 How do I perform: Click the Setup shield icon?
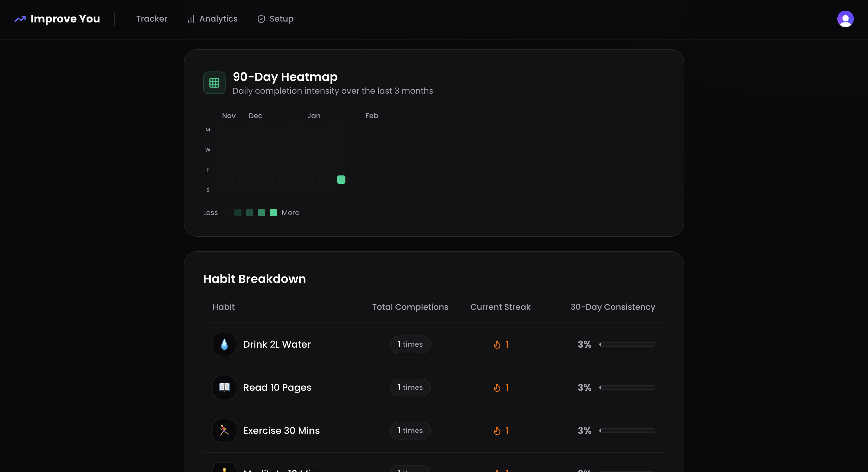(261, 19)
